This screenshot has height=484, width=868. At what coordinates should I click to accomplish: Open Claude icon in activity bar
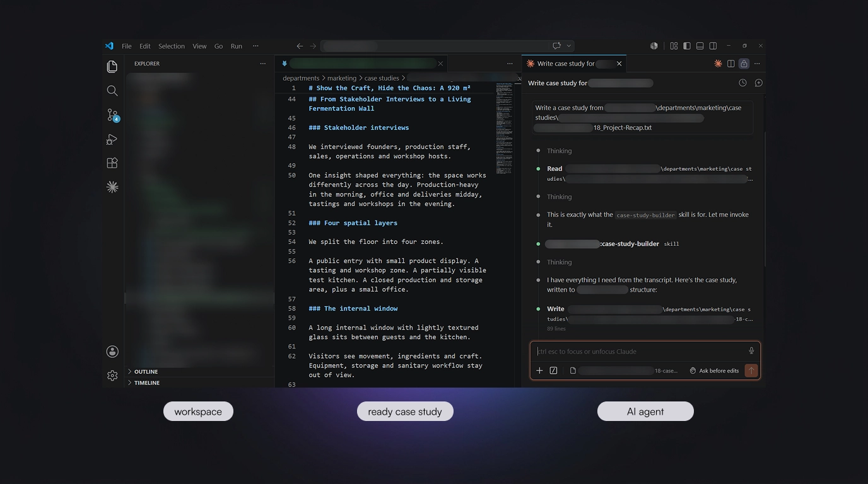(x=112, y=187)
